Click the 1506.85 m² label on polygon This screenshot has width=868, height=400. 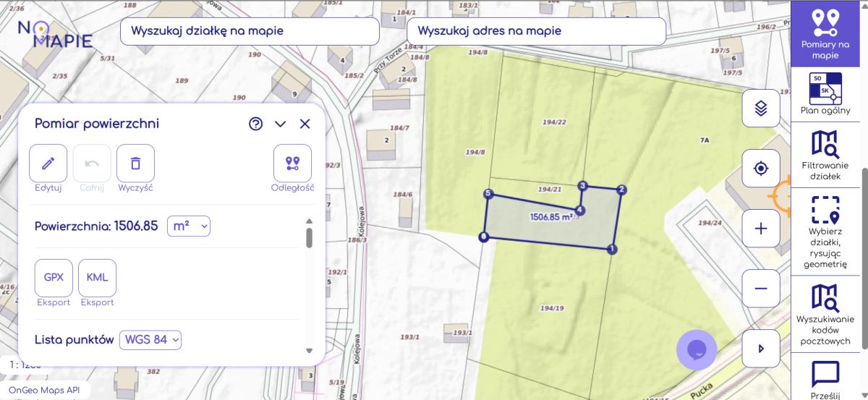pyautogui.click(x=553, y=216)
